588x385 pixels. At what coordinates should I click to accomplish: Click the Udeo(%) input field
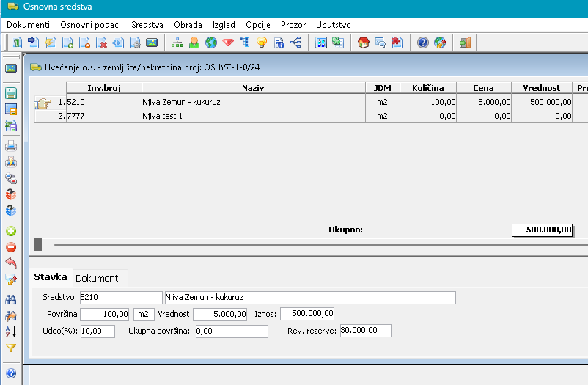tap(97, 331)
